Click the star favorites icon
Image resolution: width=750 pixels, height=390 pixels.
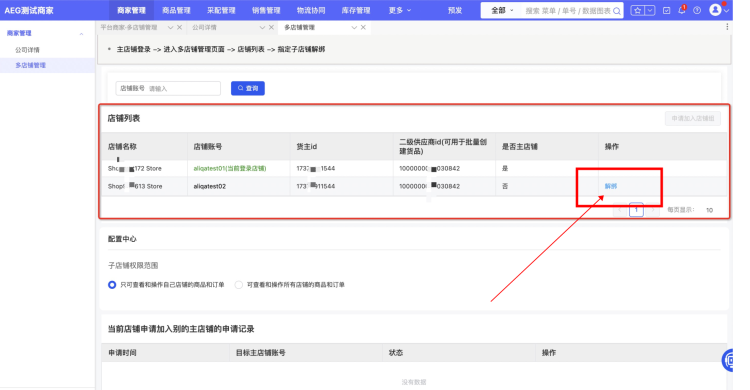[x=638, y=11]
